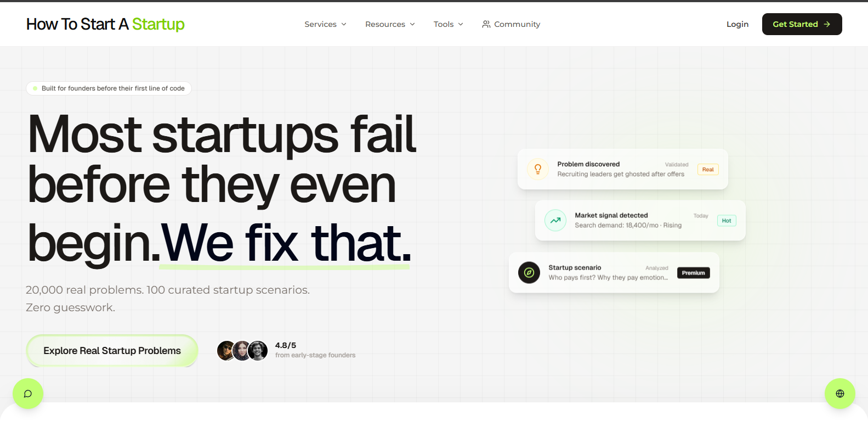Go to the Community page
This screenshot has height=421, width=868.
(x=517, y=24)
